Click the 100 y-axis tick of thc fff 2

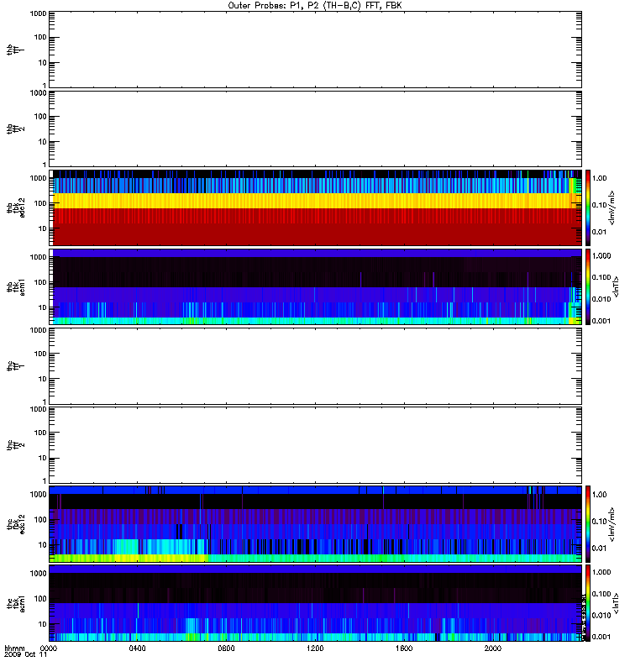40,433
